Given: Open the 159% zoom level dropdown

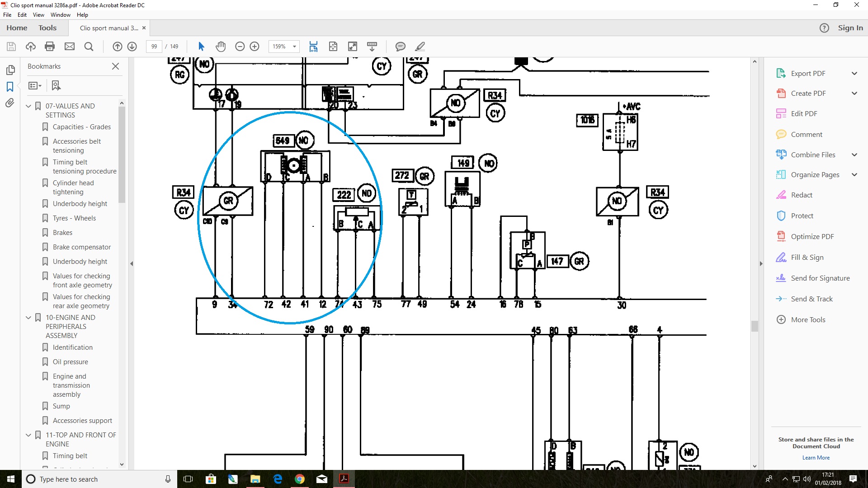Looking at the screenshot, I should tap(294, 47).
